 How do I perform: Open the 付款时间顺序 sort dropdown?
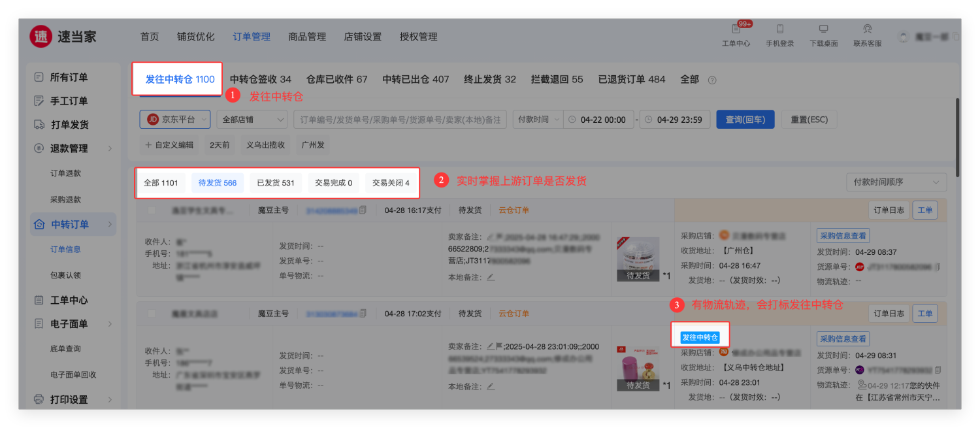coord(896,183)
